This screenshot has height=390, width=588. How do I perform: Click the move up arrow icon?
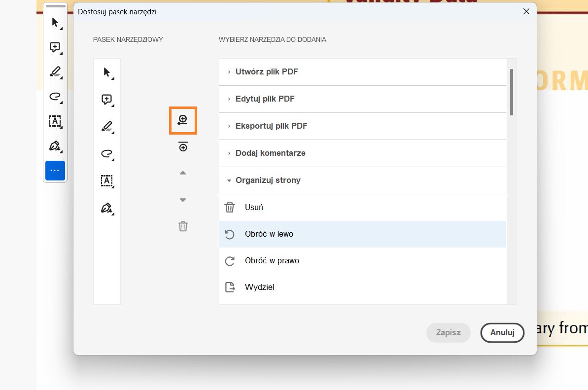pyautogui.click(x=183, y=173)
